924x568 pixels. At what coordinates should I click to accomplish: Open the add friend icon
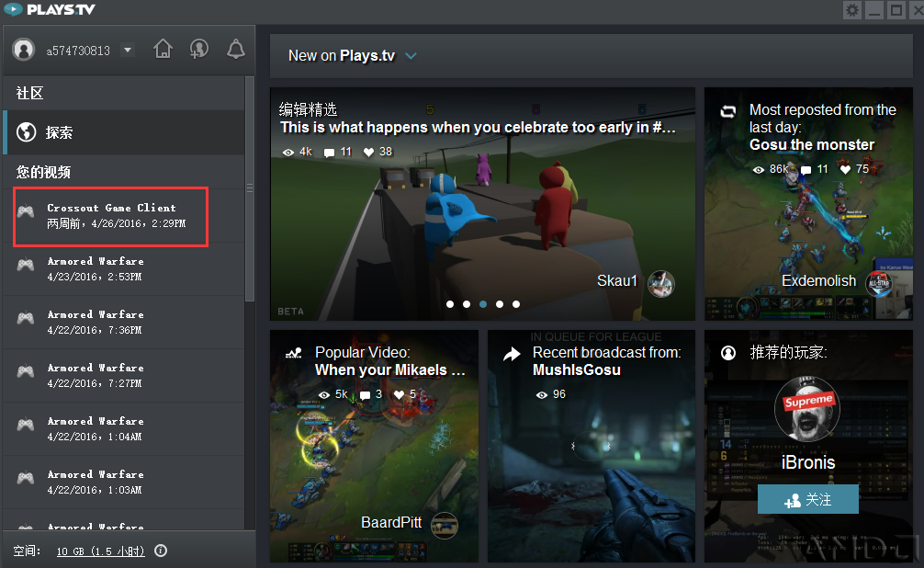tap(199, 49)
